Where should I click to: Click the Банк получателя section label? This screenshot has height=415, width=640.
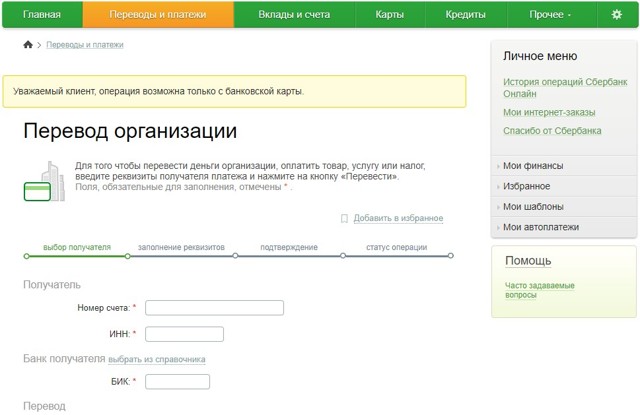(x=64, y=359)
